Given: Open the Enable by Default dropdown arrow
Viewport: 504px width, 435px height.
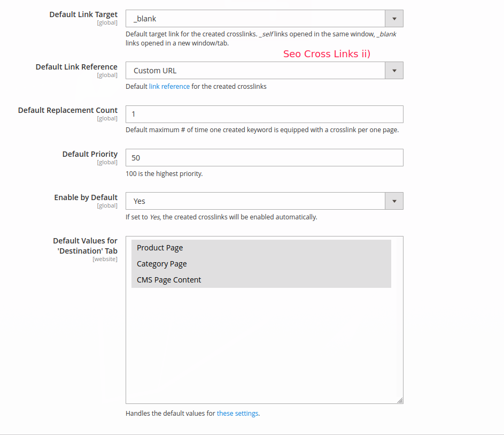Looking at the screenshot, I should coord(394,201).
